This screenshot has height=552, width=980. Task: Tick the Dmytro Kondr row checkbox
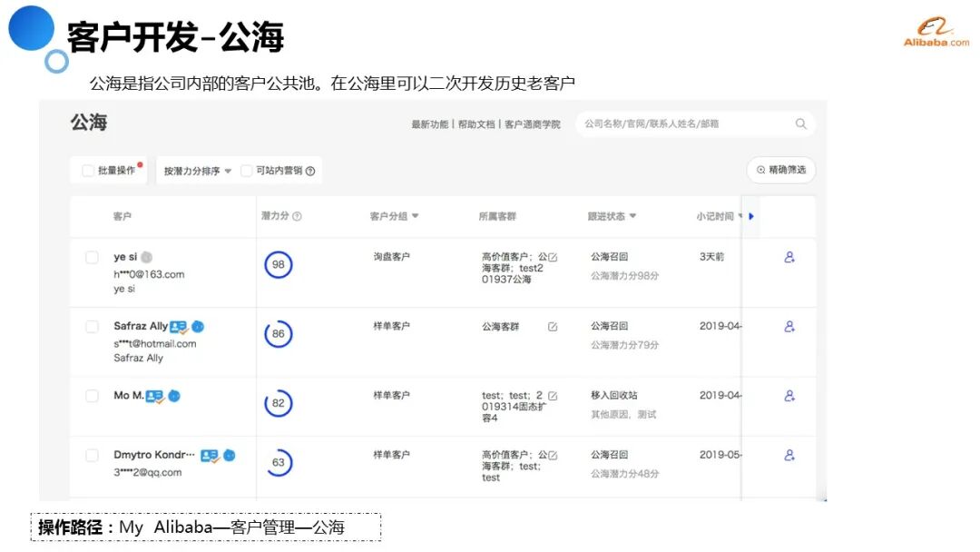click(x=92, y=454)
